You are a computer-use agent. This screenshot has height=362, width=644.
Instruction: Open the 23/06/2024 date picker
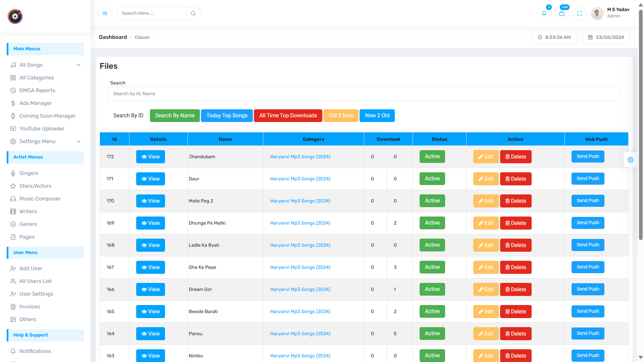click(606, 37)
